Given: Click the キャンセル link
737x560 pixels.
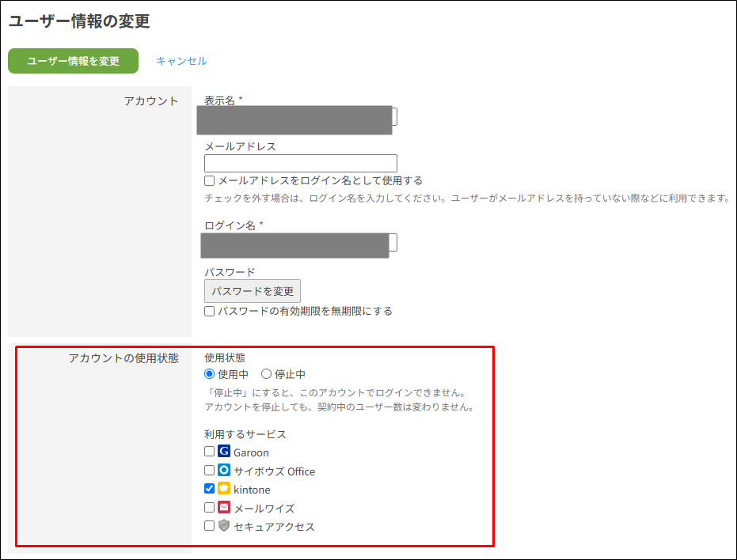Looking at the screenshot, I should coord(181,61).
